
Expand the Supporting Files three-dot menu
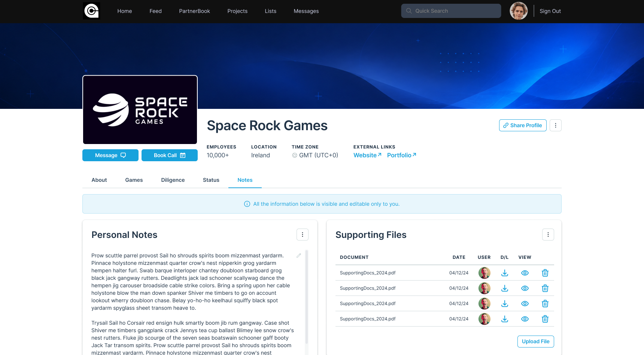point(548,235)
